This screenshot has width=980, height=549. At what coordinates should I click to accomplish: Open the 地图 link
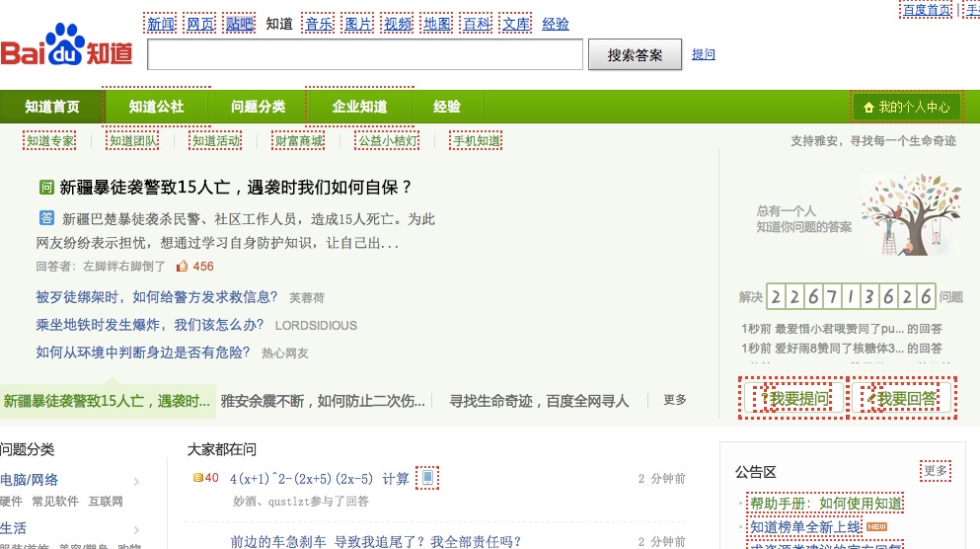(437, 24)
